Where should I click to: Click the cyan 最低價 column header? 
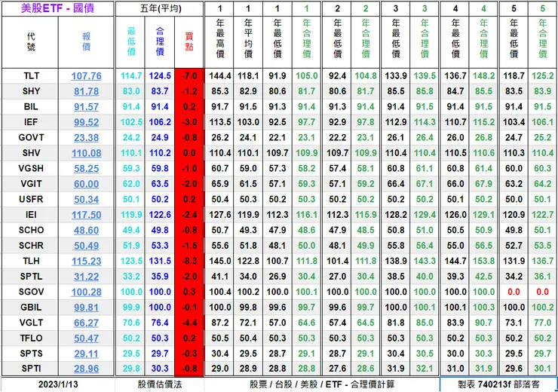[131, 42]
